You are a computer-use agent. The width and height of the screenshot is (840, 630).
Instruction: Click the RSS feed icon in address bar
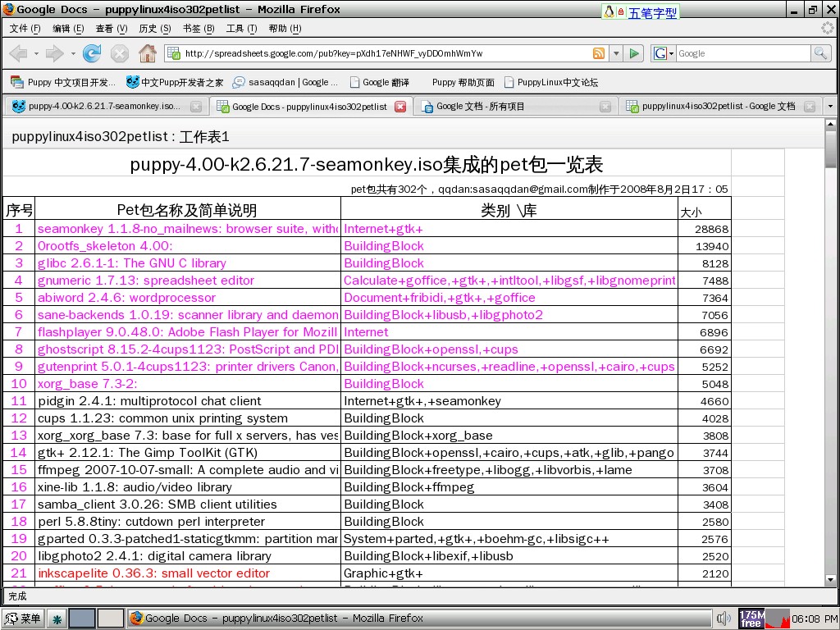coord(599,54)
